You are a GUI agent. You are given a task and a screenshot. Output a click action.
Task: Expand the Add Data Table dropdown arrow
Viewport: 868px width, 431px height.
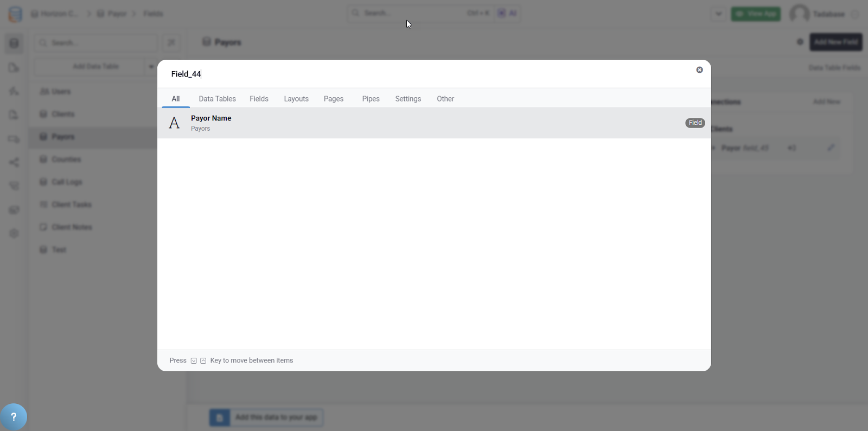pyautogui.click(x=151, y=67)
